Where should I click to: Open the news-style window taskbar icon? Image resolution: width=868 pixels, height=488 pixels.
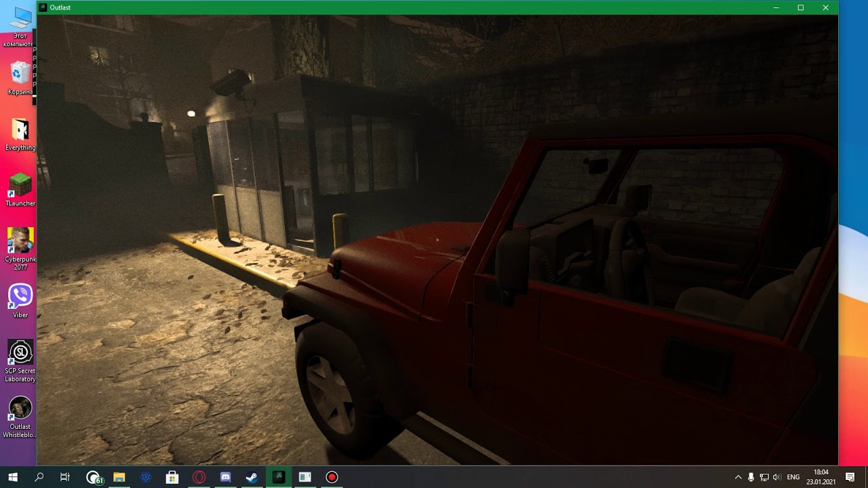(x=305, y=477)
